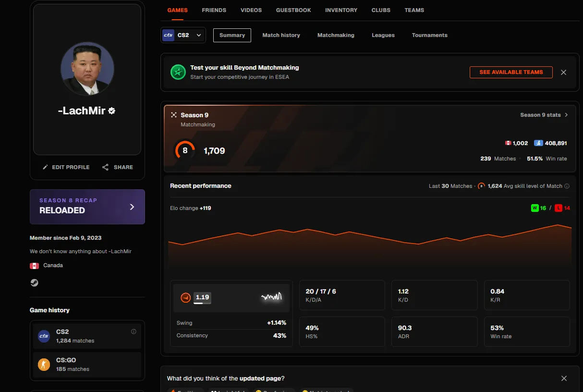Open the Inventory tab

pyautogui.click(x=341, y=10)
